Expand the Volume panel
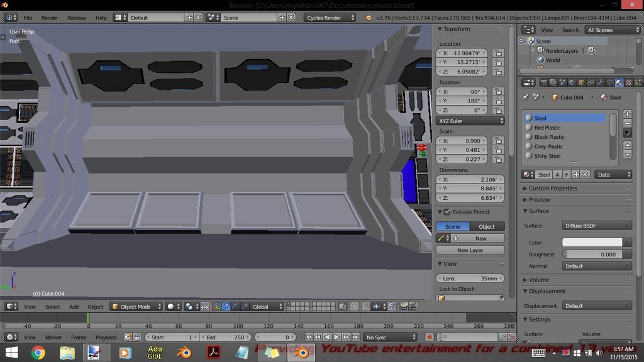Screen dimensions: 644x362 coord(539,280)
